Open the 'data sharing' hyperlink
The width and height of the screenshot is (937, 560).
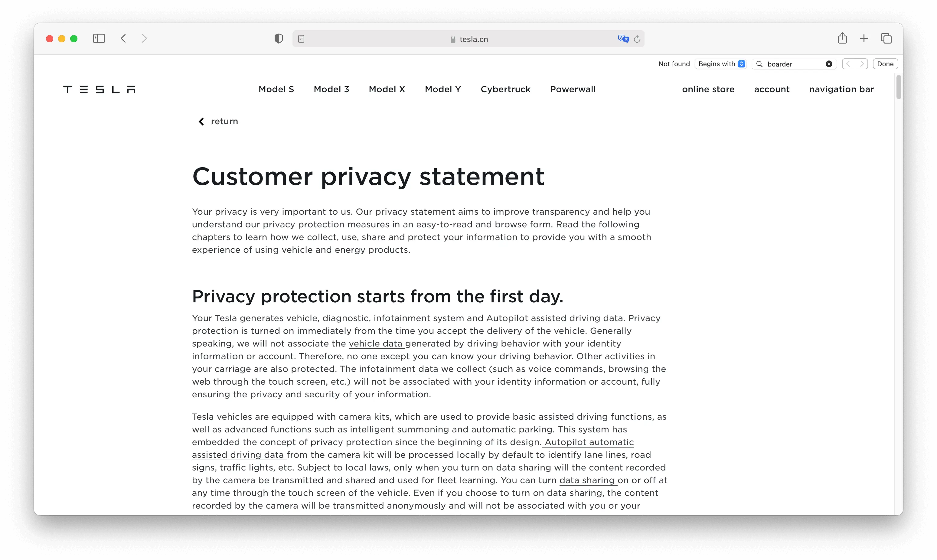tap(587, 480)
